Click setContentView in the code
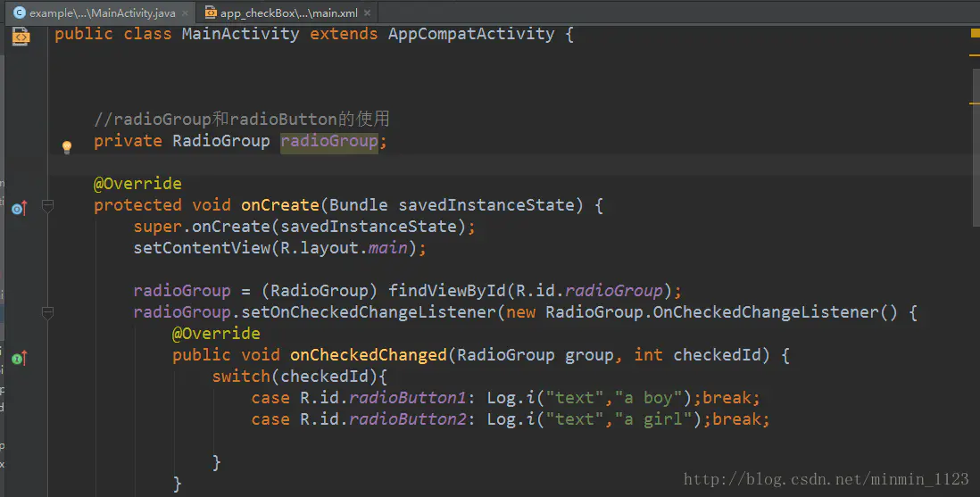This screenshot has height=497, width=980. click(202, 247)
